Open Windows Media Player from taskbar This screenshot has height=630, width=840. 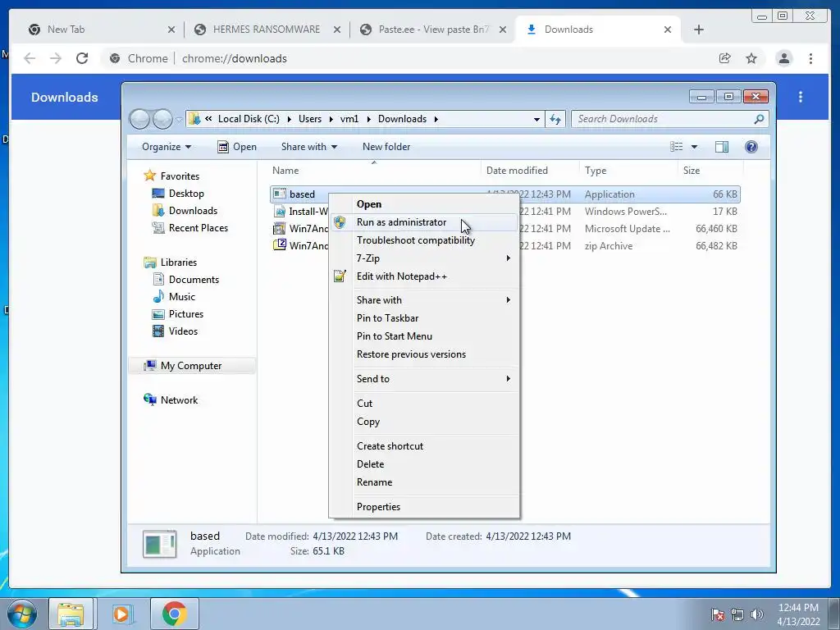(121, 614)
